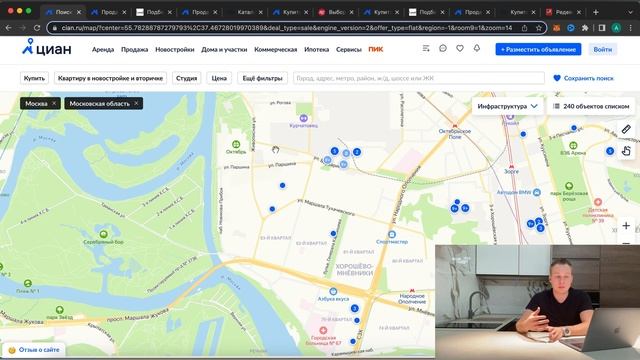Switch to the first Поиск browser tab
This screenshot has width=640, height=360.
[x=64, y=12]
